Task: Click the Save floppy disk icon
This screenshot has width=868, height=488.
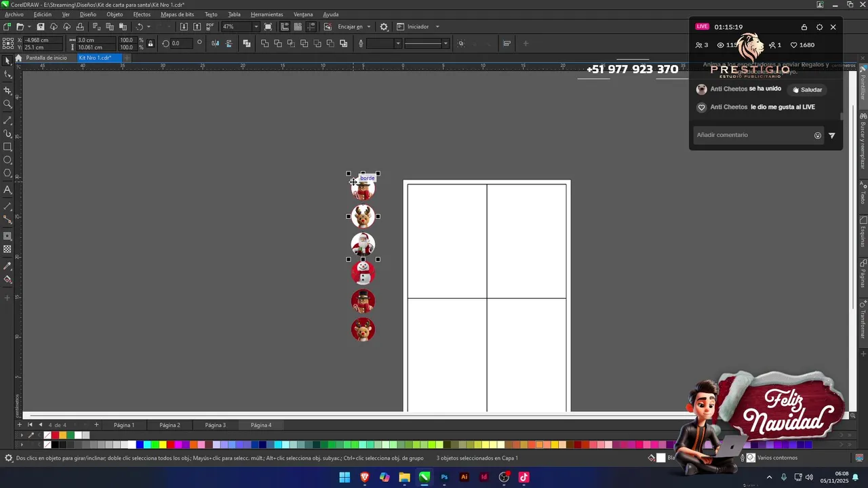Action: point(41,26)
